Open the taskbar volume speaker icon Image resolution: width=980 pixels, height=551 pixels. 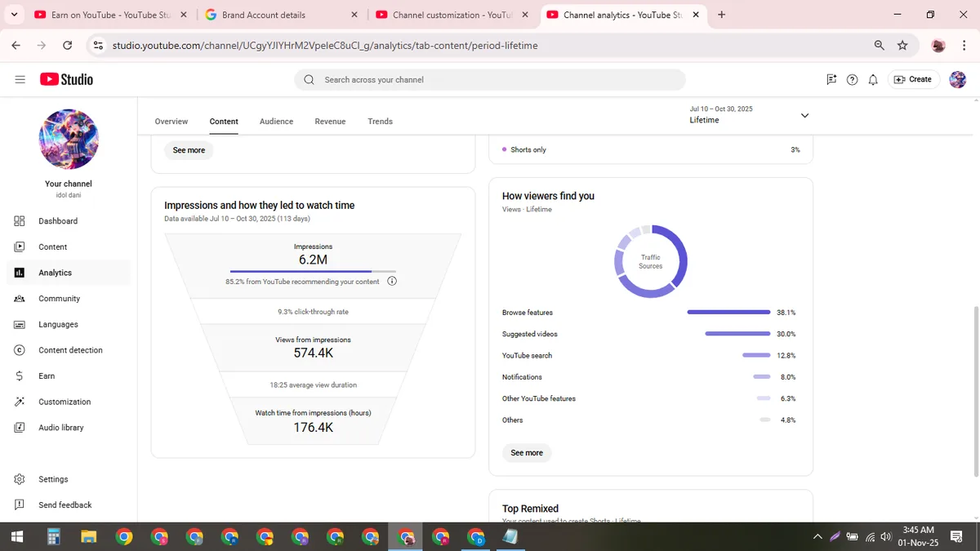pyautogui.click(x=886, y=537)
